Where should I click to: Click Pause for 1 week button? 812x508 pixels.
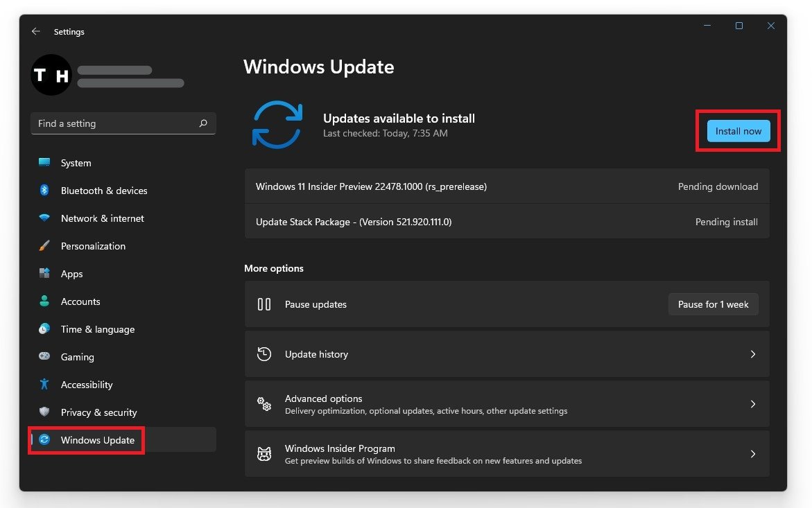pos(713,304)
